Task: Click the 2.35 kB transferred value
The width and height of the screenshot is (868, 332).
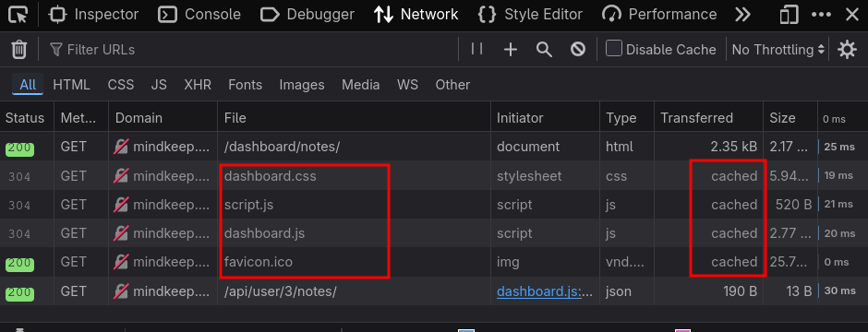Action: pos(733,147)
